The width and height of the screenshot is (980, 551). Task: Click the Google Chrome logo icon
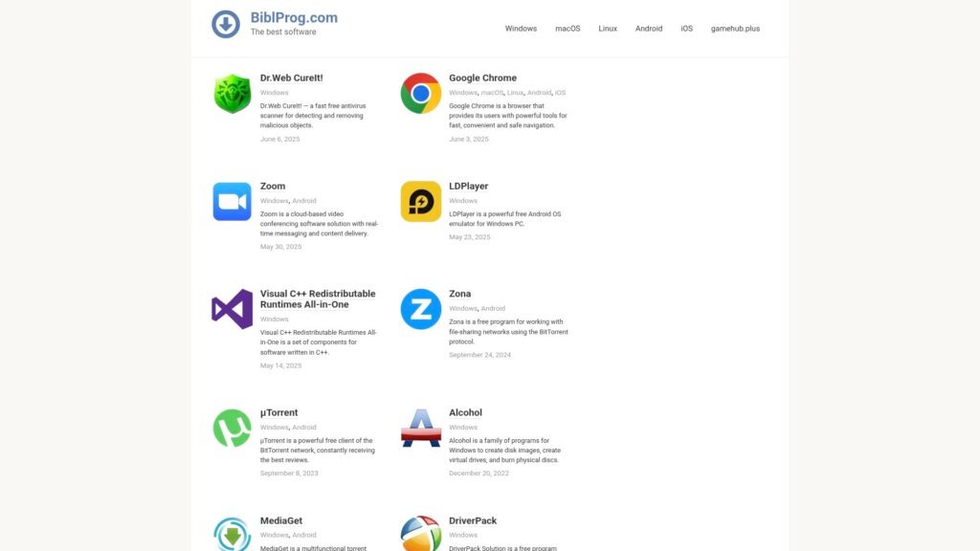click(x=421, y=93)
